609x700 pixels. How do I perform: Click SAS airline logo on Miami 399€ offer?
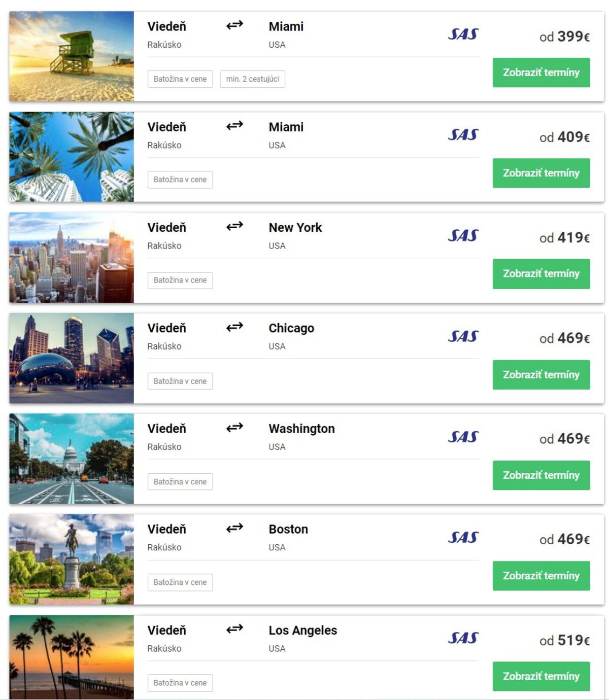pos(463,34)
